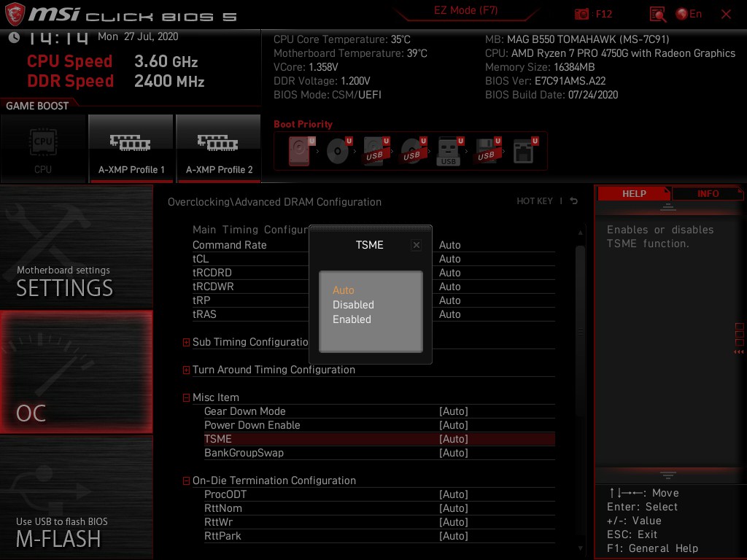Collapse the Misc Item group
747x560 pixels.
point(186,397)
